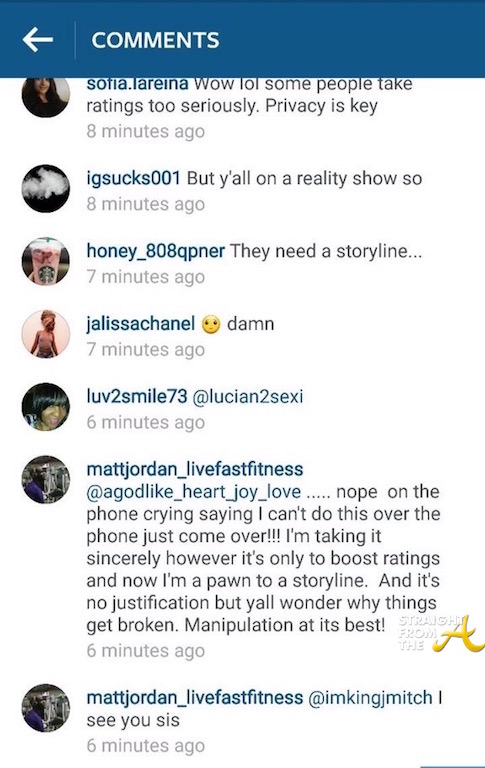Open luv2smile73's profile avatar

pos(46,407)
